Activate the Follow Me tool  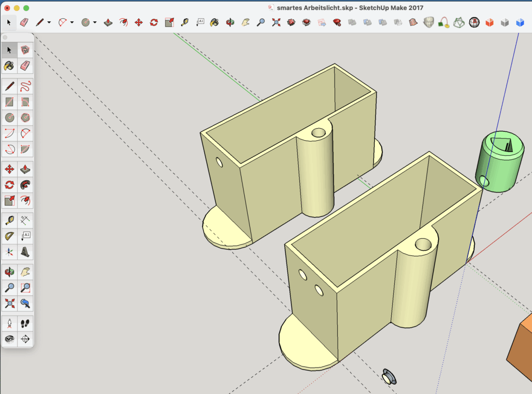[x=24, y=184]
